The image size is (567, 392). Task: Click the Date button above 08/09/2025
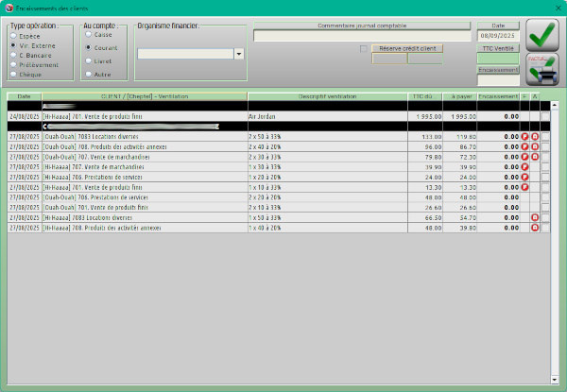[498, 26]
